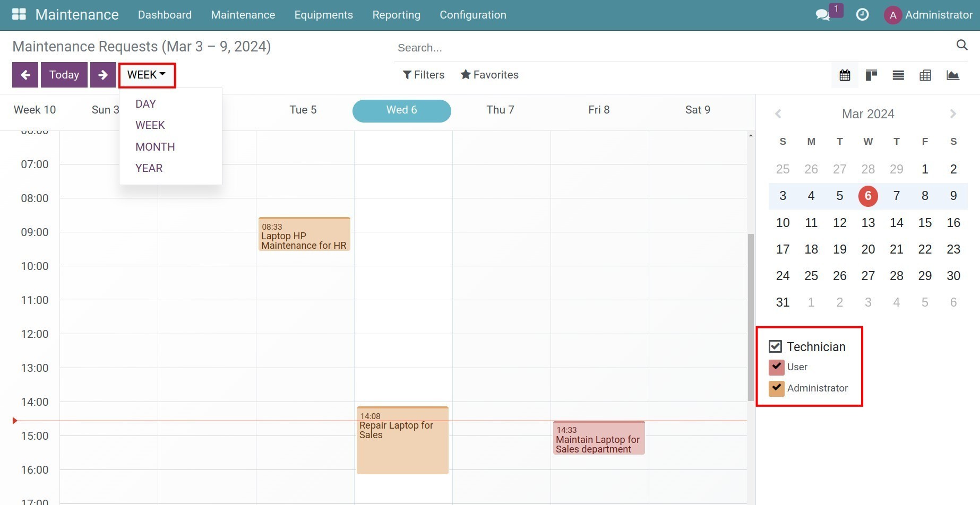The width and height of the screenshot is (980, 505).
Task: Toggle the Technician filter checkbox
Action: (x=775, y=346)
